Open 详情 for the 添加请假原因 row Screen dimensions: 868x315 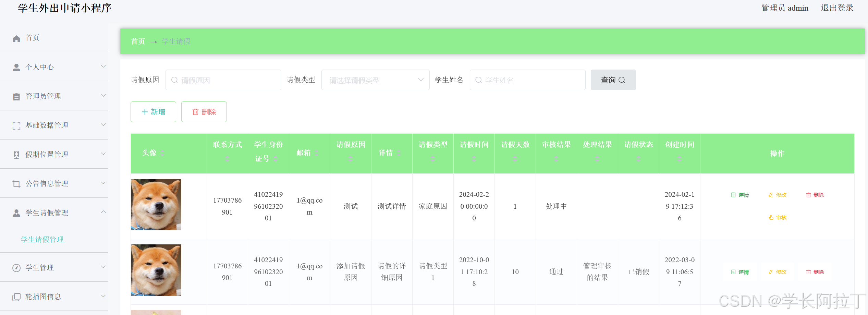[740, 272]
